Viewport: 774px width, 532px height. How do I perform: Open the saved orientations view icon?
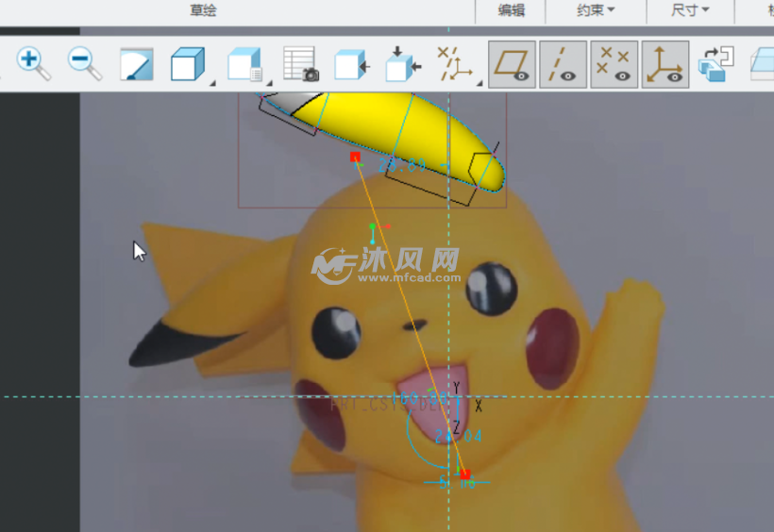[244, 63]
